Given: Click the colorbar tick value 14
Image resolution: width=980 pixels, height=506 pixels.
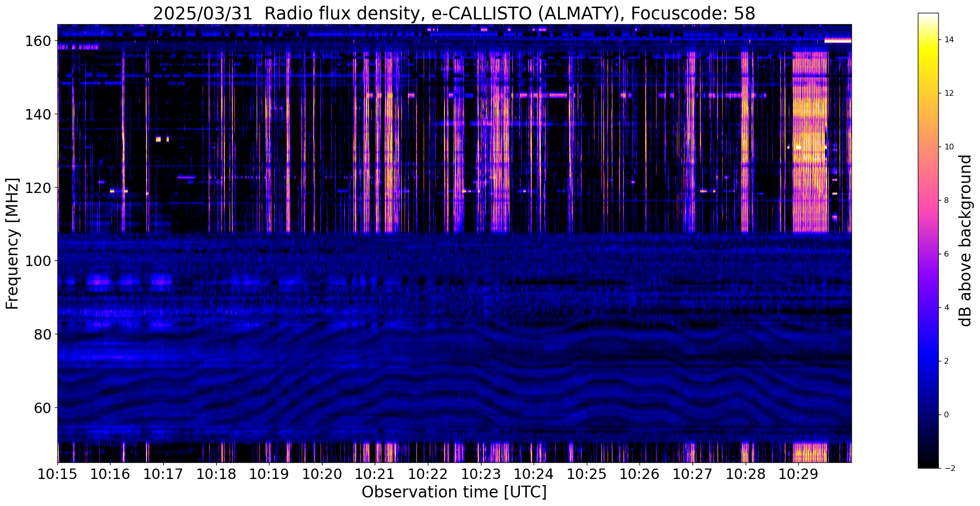Looking at the screenshot, I should (x=949, y=40).
